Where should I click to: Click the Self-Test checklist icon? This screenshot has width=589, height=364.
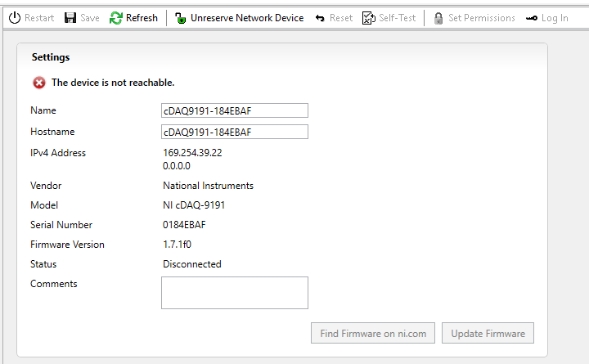(368, 18)
